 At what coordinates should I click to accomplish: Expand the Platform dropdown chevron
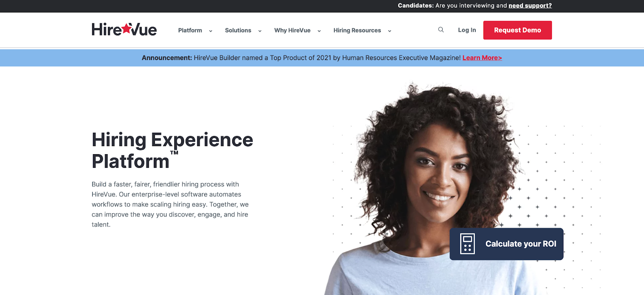pos(211,31)
